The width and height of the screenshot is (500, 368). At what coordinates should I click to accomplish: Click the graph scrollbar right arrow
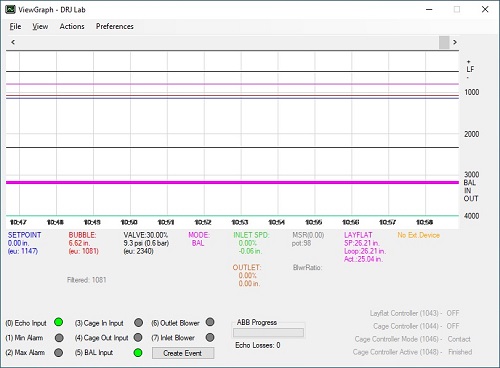(455, 42)
